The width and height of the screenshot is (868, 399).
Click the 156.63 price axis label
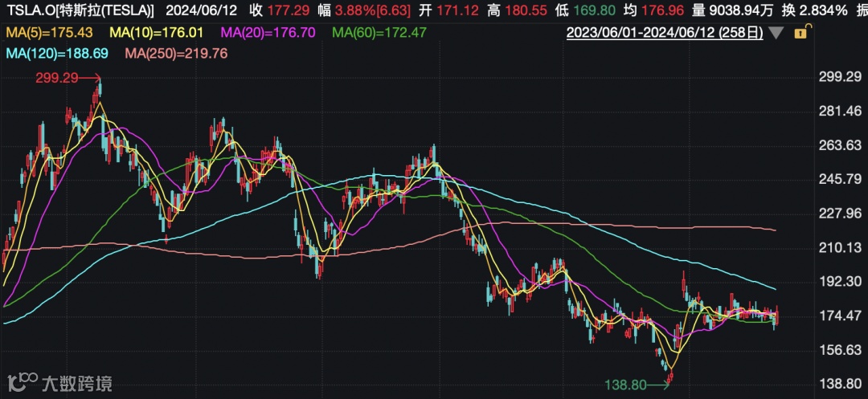click(x=840, y=350)
